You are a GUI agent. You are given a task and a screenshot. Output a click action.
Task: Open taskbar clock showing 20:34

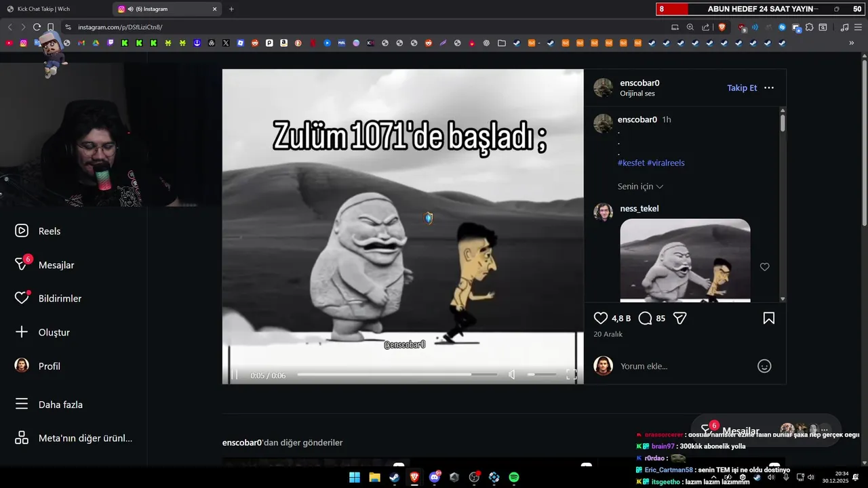point(835,477)
